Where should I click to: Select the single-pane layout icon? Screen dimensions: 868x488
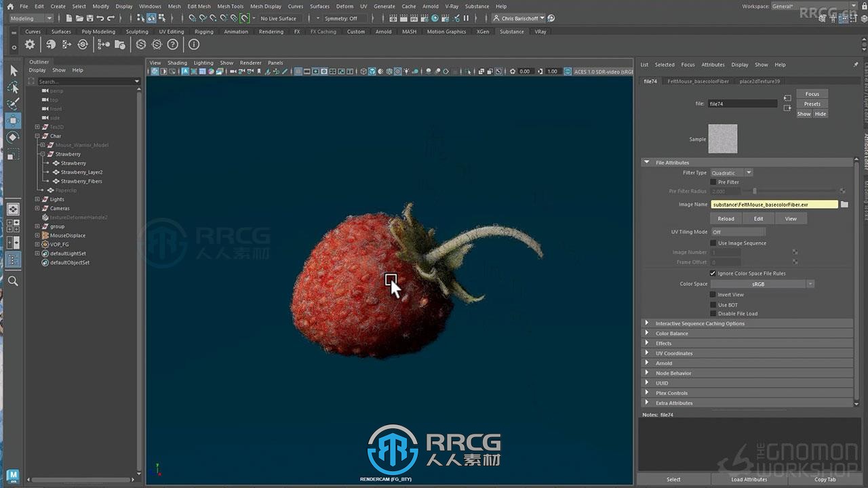[x=13, y=209]
